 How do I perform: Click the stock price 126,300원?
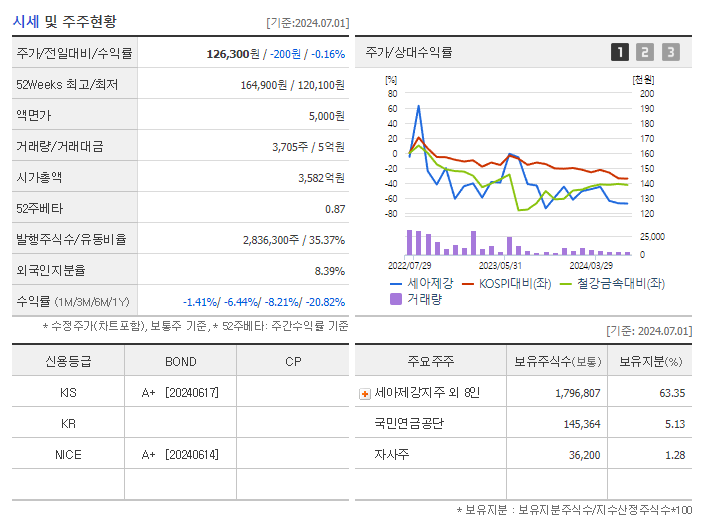[233, 54]
